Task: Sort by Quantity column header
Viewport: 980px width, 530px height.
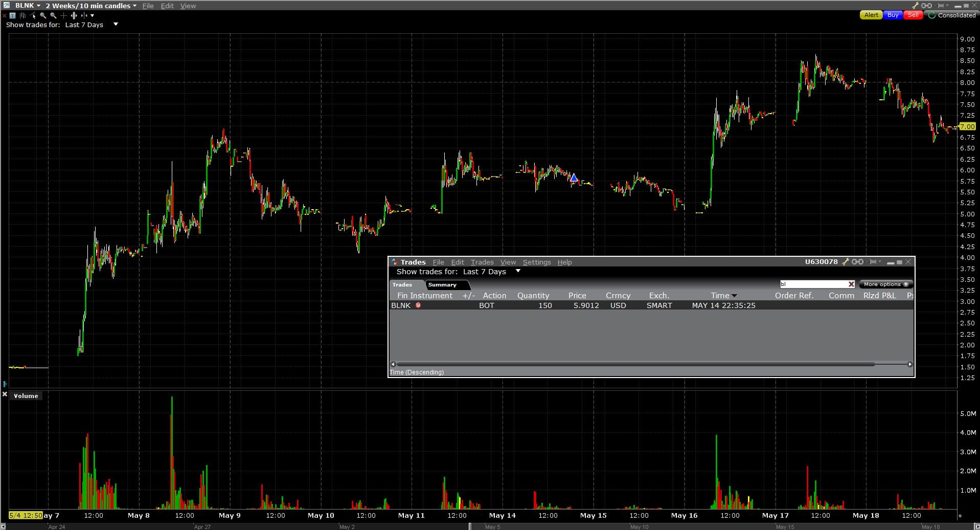Action: (533, 296)
